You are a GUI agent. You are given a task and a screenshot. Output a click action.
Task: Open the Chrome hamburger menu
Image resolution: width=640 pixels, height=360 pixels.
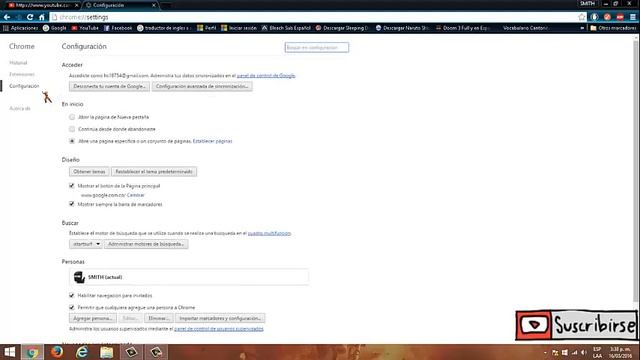point(633,17)
